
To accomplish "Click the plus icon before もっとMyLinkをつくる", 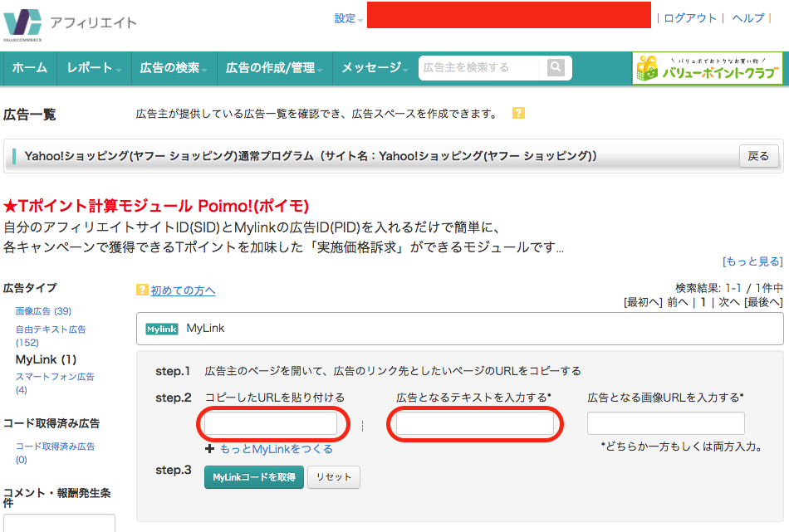I will (x=210, y=449).
